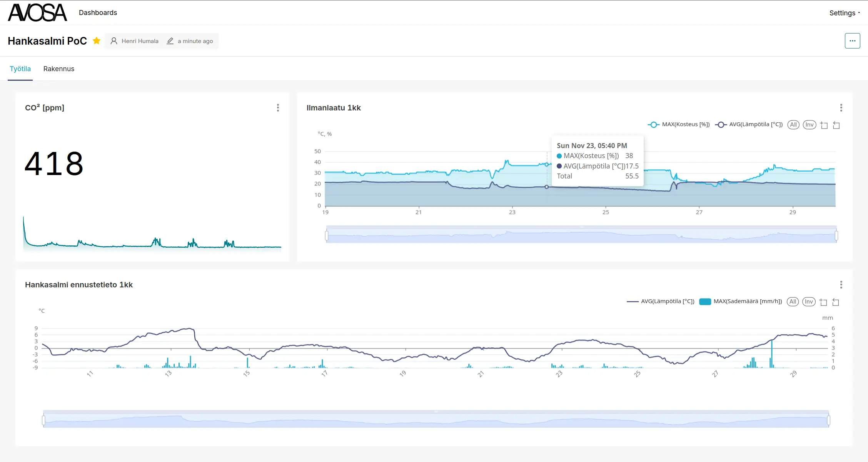The height and width of the screenshot is (462, 868).
Task: Open the CO² panel three-dot menu
Action: (278, 108)
